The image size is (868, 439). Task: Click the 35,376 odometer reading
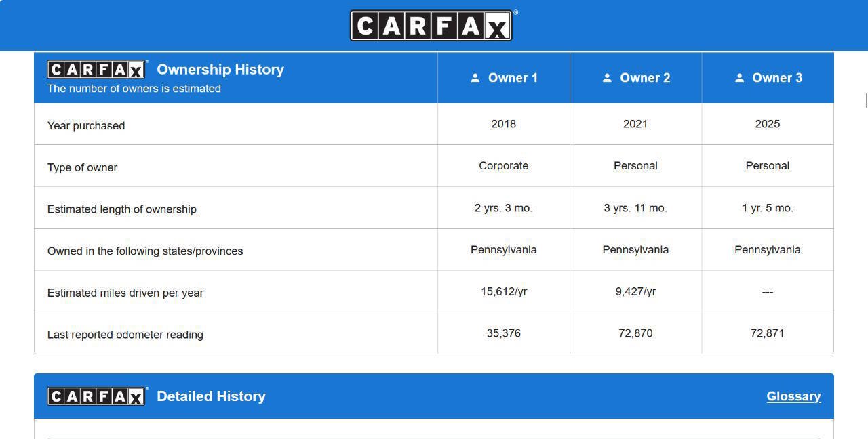(x=504, y=333)
